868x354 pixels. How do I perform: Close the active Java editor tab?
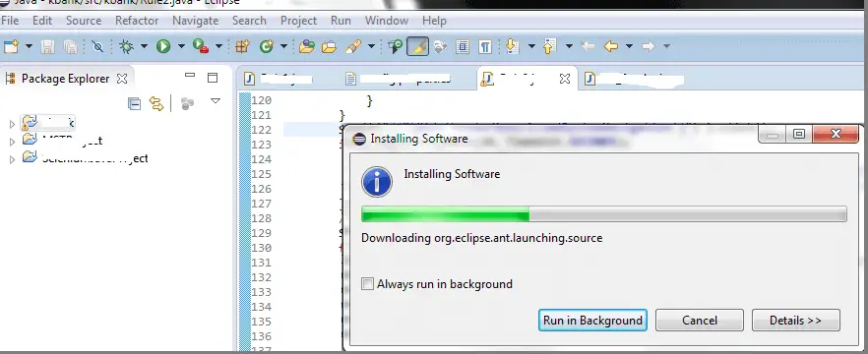tap(564, 79)
